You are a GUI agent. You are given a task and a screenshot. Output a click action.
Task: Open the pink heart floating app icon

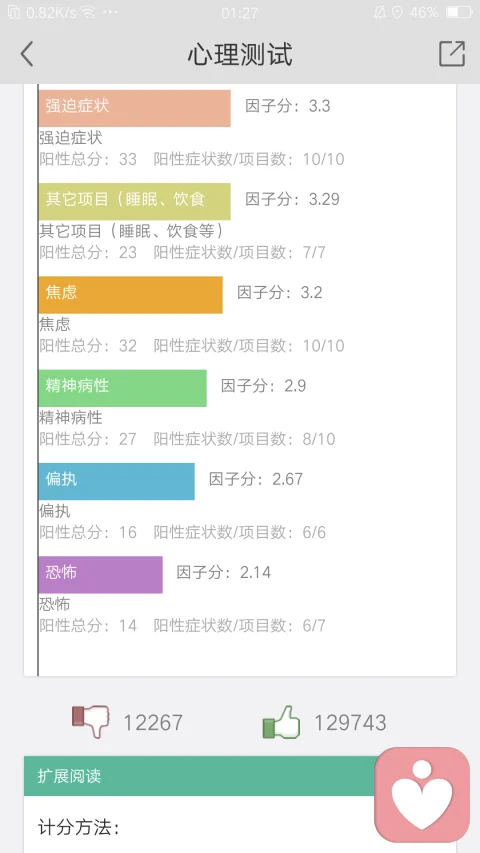coord(422,794)
